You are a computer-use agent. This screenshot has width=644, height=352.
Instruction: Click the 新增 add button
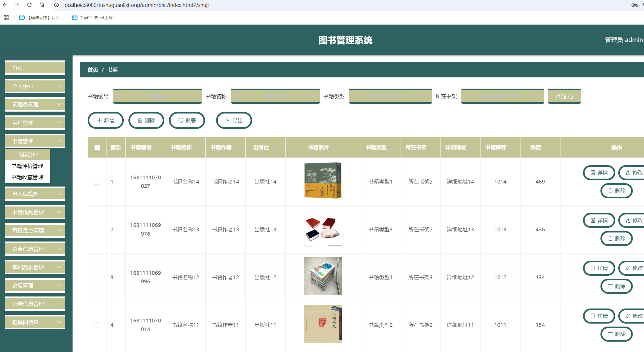tap(106, 120)
